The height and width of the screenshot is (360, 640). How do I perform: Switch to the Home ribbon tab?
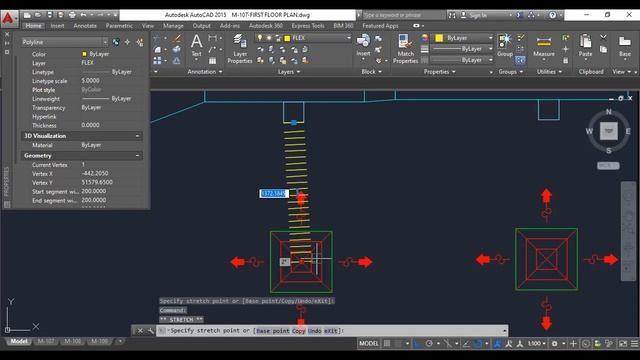tap(33, 26)
